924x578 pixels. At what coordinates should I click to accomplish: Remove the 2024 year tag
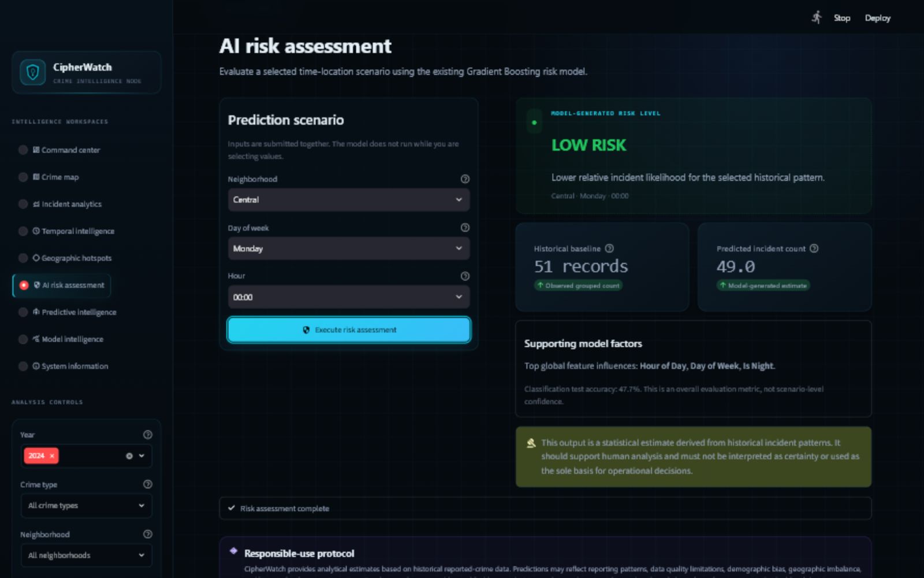click(52, 455)
